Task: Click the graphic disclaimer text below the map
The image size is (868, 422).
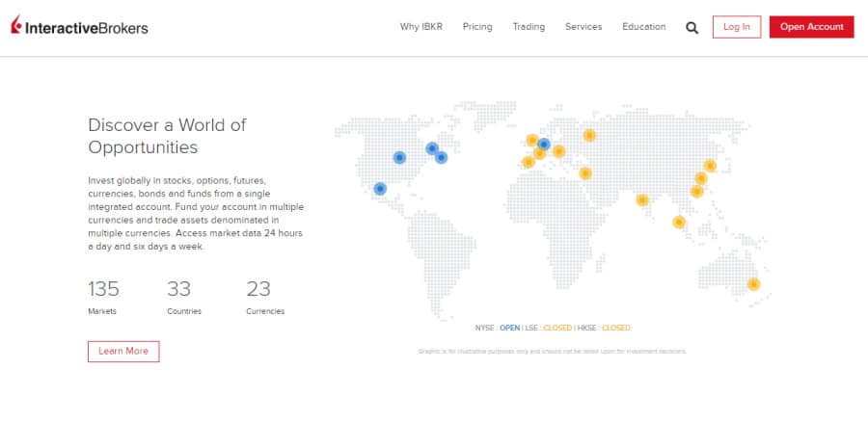Action: (x=553, y=352)
